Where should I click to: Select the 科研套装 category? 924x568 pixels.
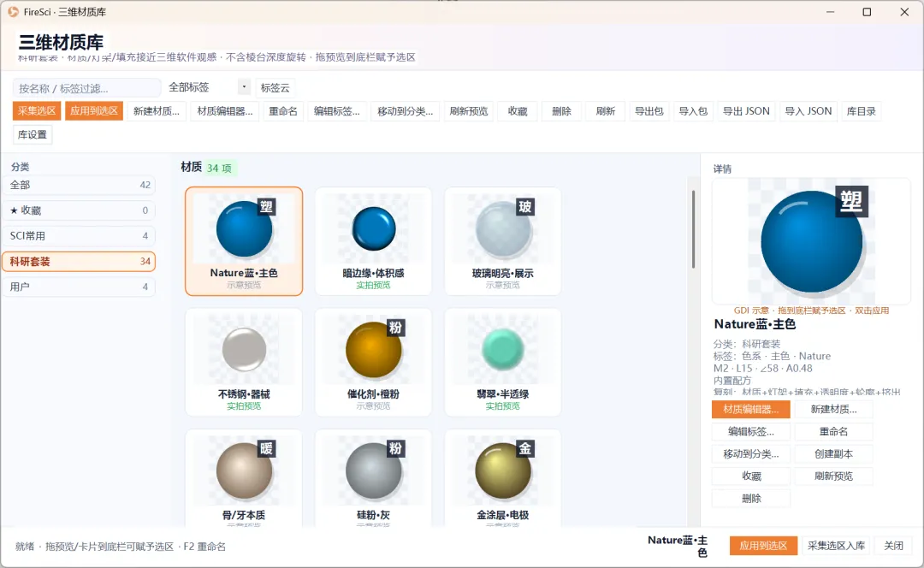[79, 261]
